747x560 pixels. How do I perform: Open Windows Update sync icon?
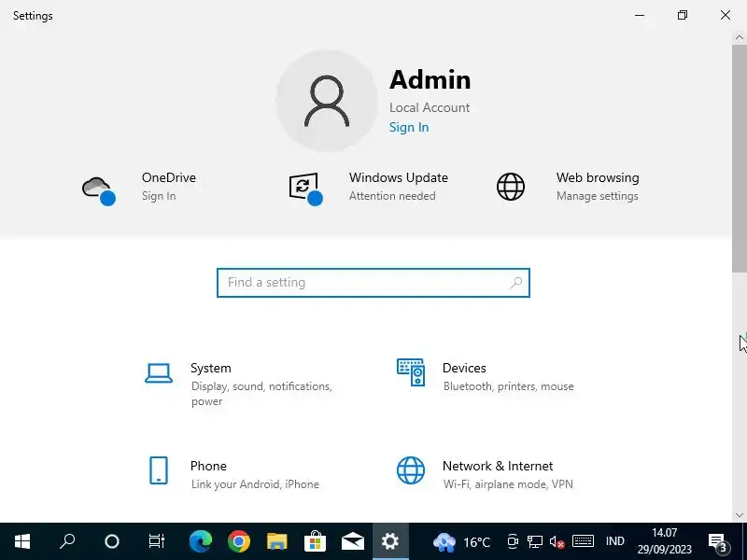point(306,189)
